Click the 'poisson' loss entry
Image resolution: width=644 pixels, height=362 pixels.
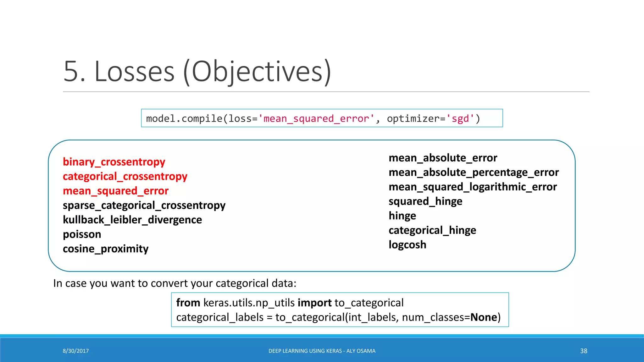(82, 234)
